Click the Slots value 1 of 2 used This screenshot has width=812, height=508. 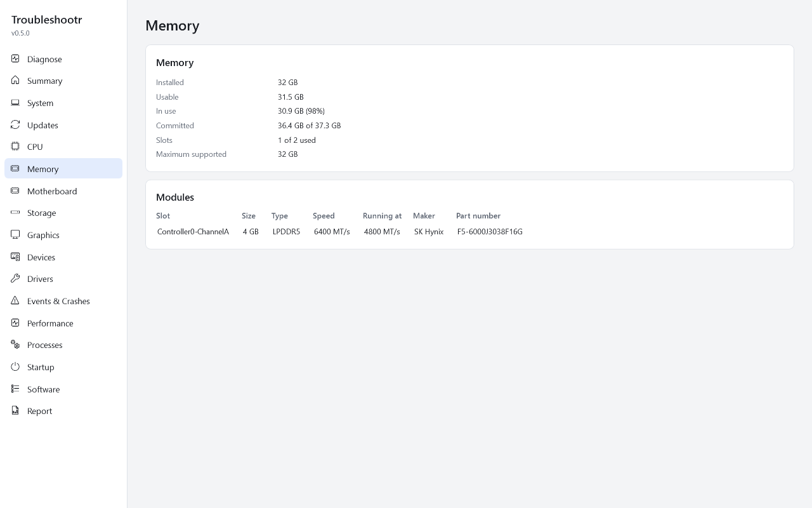[297, 140]
